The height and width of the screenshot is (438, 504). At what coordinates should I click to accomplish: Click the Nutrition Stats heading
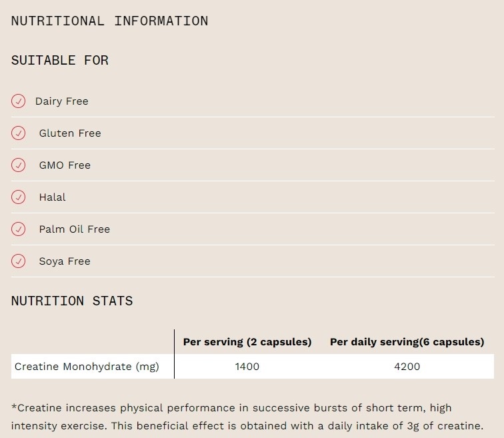(x=72, y=301)
